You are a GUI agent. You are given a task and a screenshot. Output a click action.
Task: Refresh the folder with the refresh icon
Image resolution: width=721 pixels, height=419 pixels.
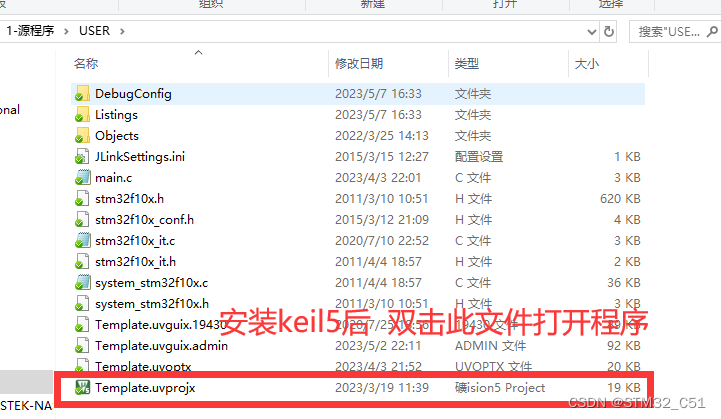(x=609, y=31)
